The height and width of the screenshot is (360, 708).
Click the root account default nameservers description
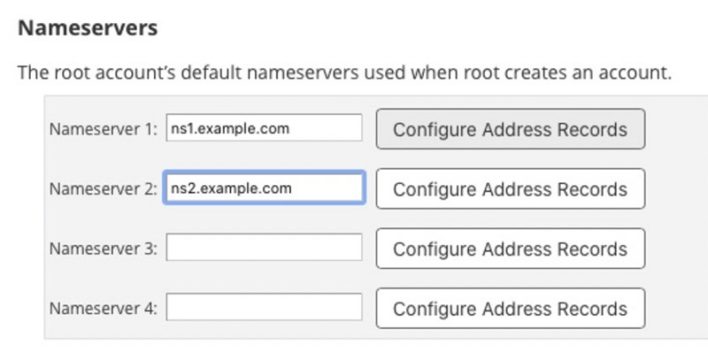[345, 72]
